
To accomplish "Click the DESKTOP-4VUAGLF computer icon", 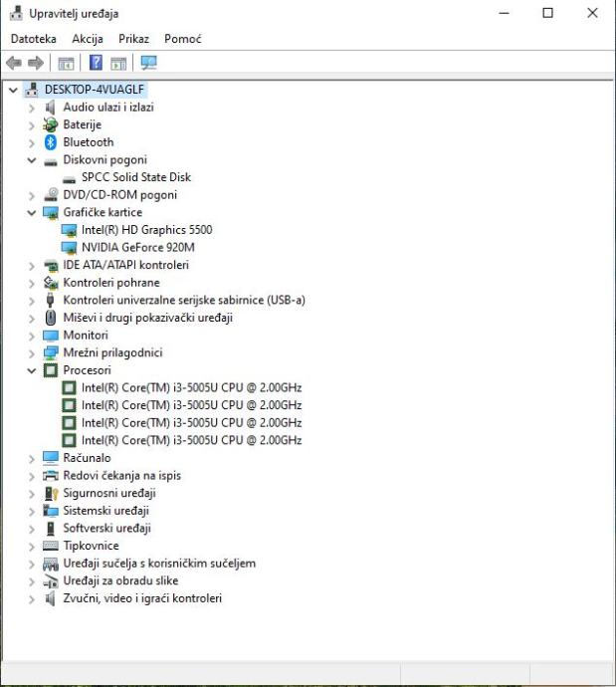I will click(32, 90).
